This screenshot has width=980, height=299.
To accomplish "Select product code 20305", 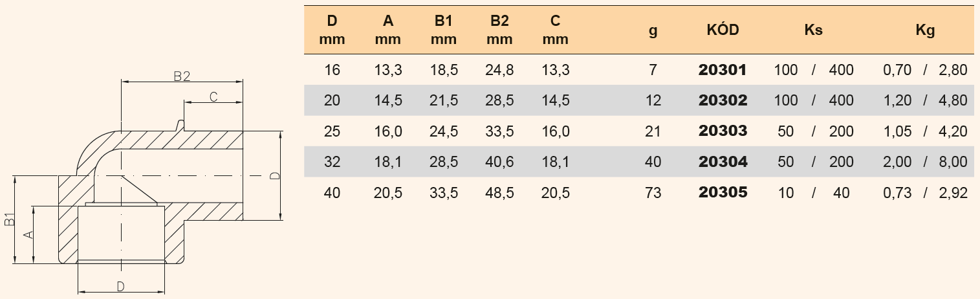I will point(723,192).
